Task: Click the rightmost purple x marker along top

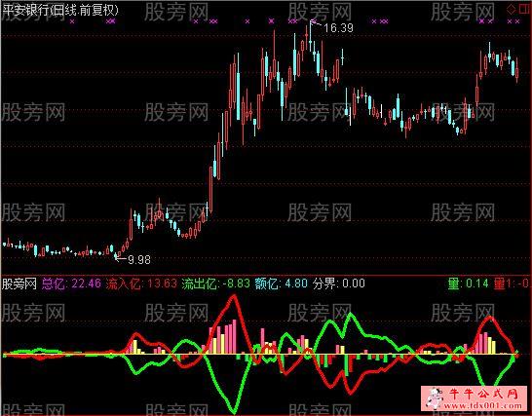Action: point(517,21)
